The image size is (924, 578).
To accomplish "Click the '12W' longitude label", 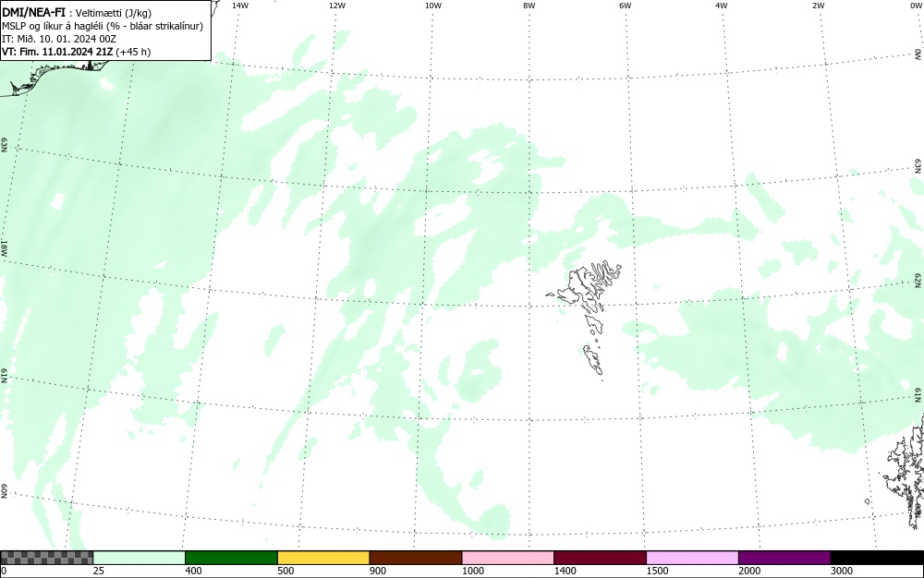I will (337, 6).
